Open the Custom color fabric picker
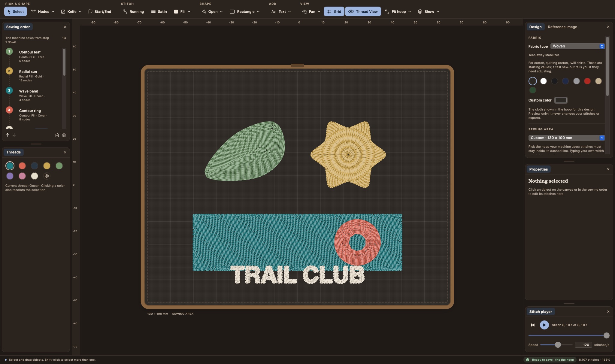The width and height of the screenshot is (615, 364). tap(561, 100)
